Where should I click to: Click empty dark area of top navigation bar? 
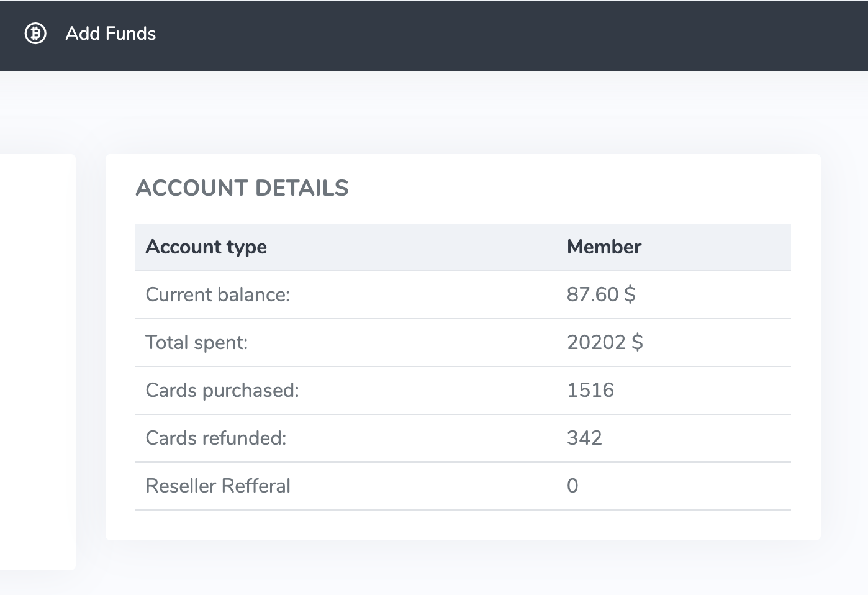click(x=497, y=35)
